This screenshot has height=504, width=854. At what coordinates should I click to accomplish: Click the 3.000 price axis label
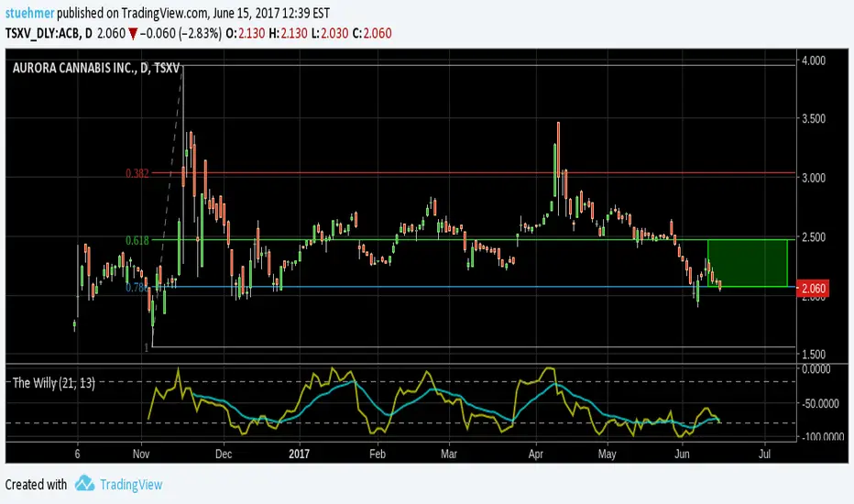click(813, 178)
